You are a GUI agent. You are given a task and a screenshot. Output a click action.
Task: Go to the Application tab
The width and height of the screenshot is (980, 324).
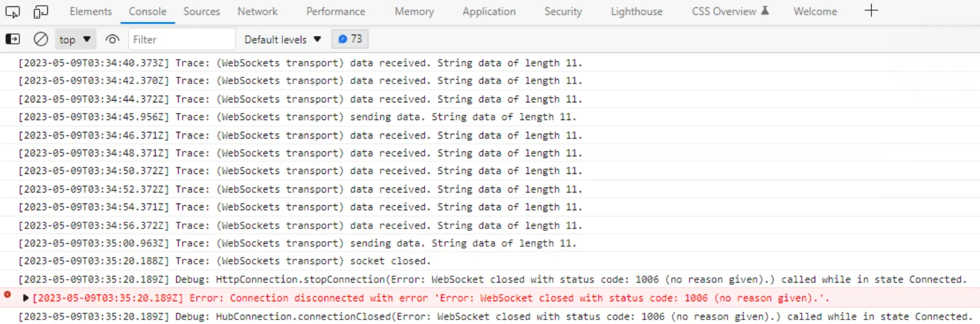(x=489, y=11)
